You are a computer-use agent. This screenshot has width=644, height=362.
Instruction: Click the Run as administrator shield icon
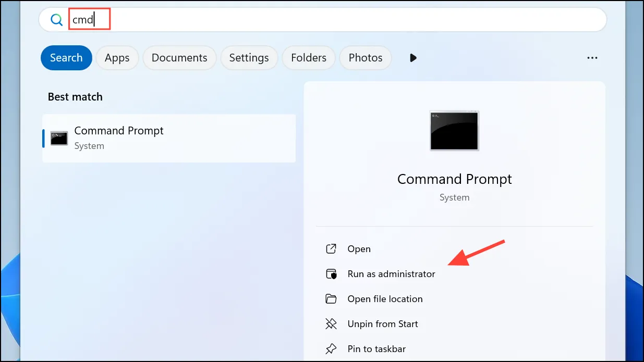pyautogui.click(x=331, y=273)
